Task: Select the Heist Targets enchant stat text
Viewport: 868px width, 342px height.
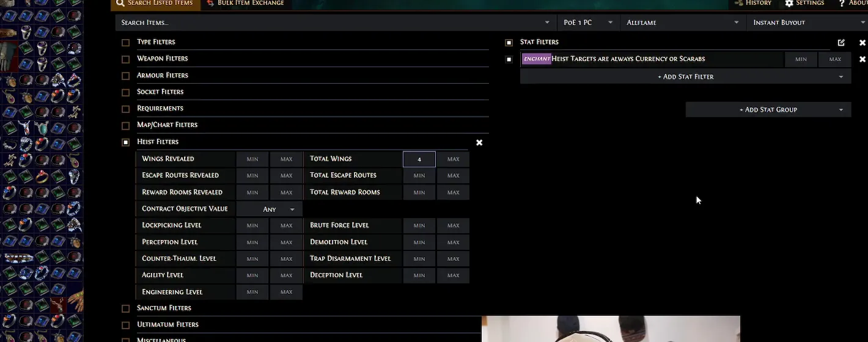Action: pyautogui.click(x=628, y=59)
